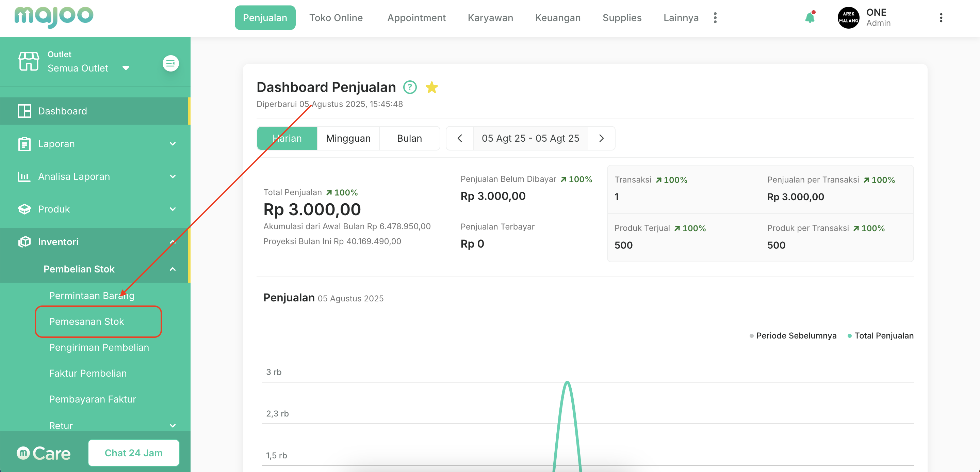The height and width of the screenshot is (472, 980).
Task: Click the Produk Terjual value 500
Action: [623, 246]
